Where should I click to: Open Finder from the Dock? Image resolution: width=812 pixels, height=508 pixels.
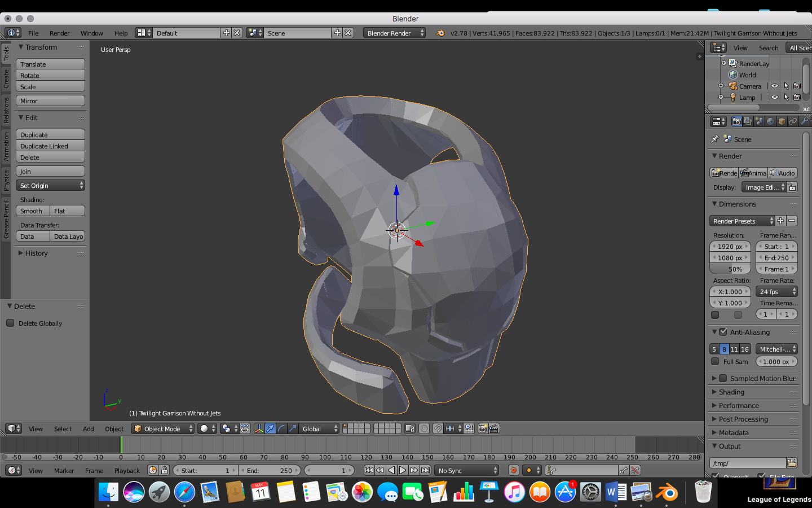click(x=108, y=492)
